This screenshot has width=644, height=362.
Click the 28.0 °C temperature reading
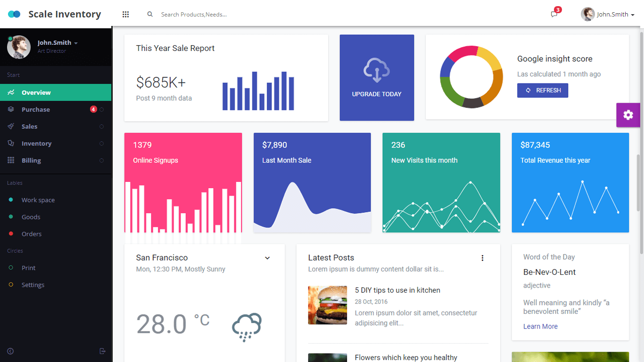click(173, 324)
